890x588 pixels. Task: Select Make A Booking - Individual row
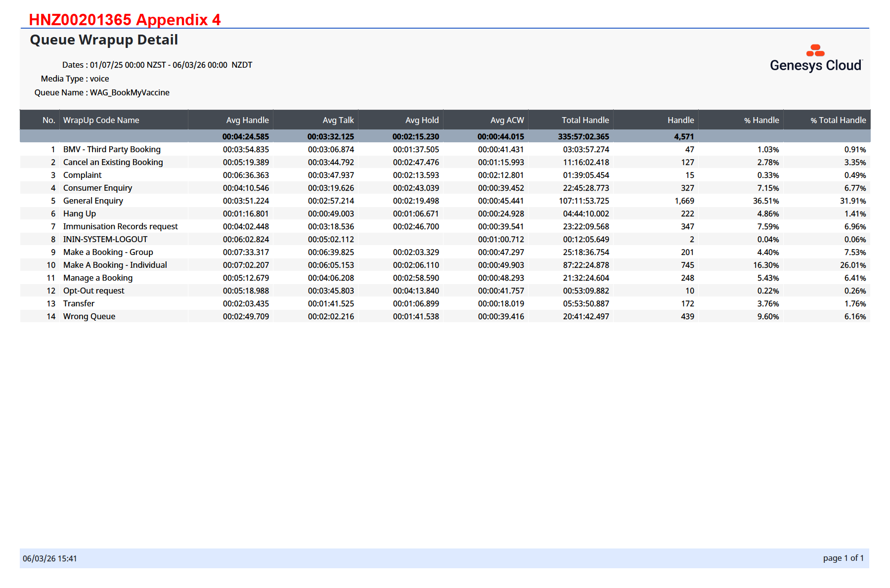[x=115, y=265]
